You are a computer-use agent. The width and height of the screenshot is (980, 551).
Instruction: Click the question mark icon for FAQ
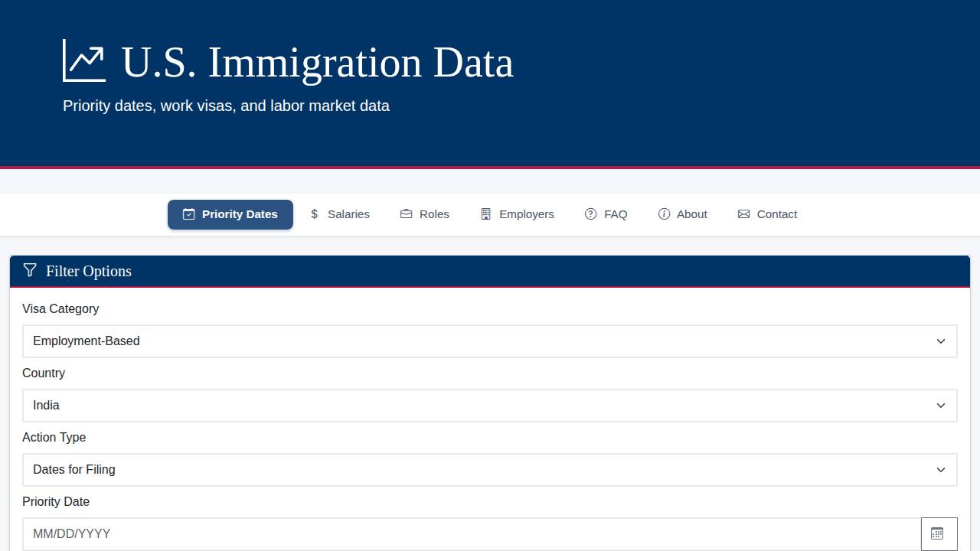coord(590,214)
